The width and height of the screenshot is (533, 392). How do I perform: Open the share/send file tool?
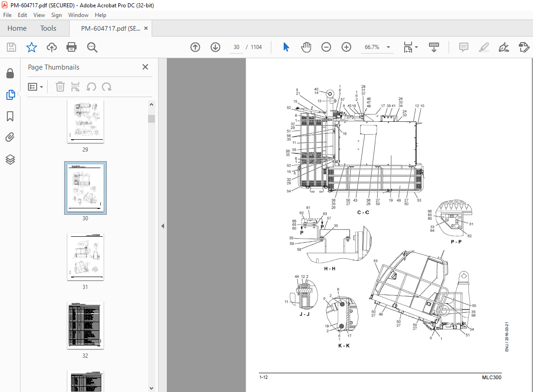pos(524,47)
